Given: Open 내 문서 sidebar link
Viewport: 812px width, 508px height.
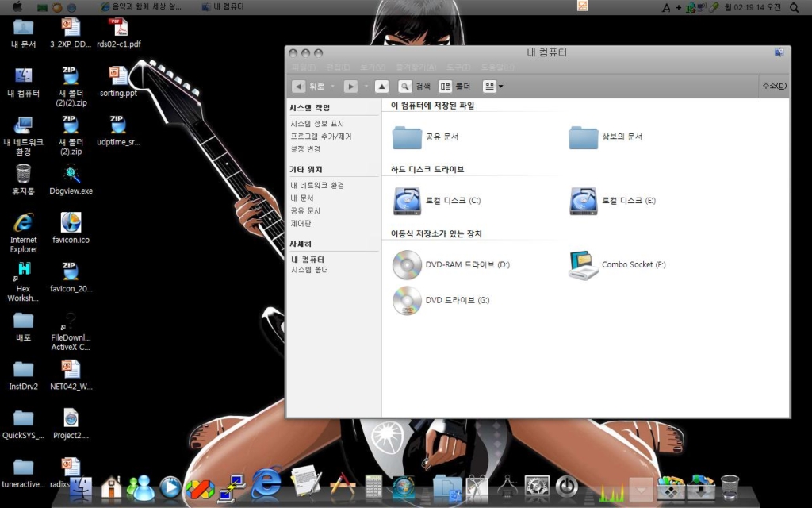Looking at the screenshot, I should click(302, 198).
